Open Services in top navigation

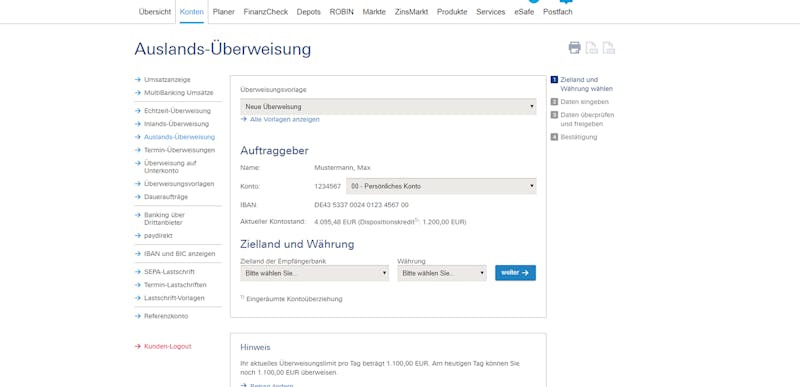tap(491, 12)
